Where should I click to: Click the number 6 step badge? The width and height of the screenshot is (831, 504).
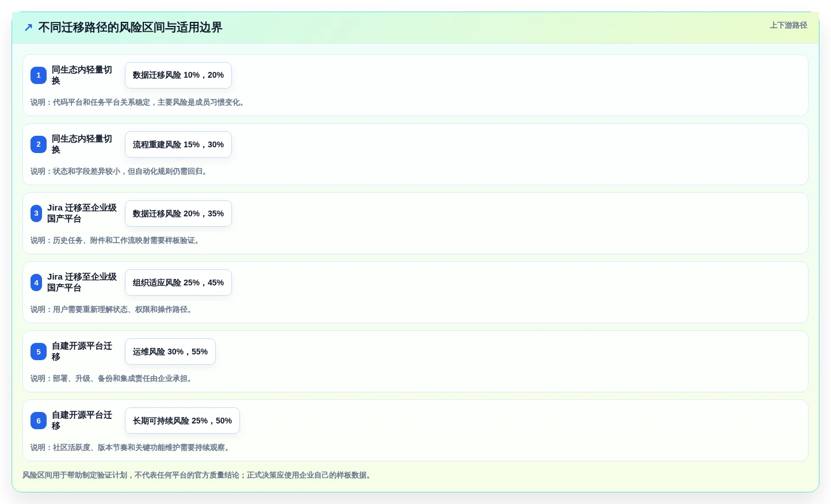pos(39,421)
